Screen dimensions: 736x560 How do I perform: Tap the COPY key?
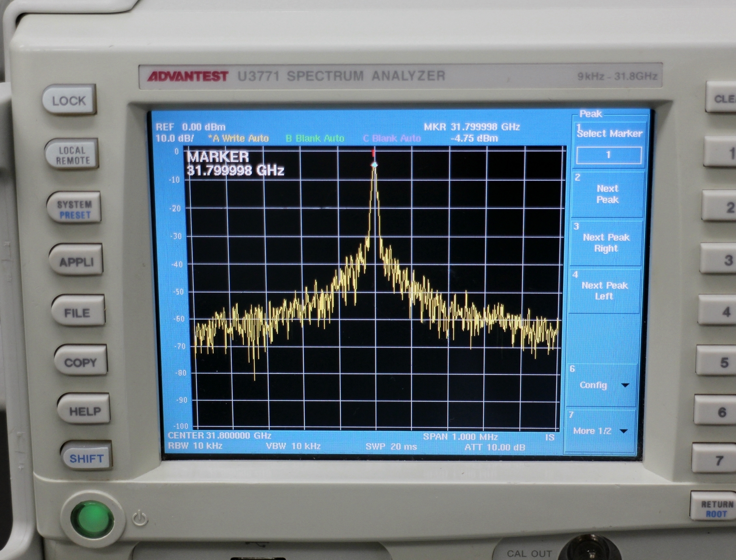pyautogui.click(x=80, y=361)
